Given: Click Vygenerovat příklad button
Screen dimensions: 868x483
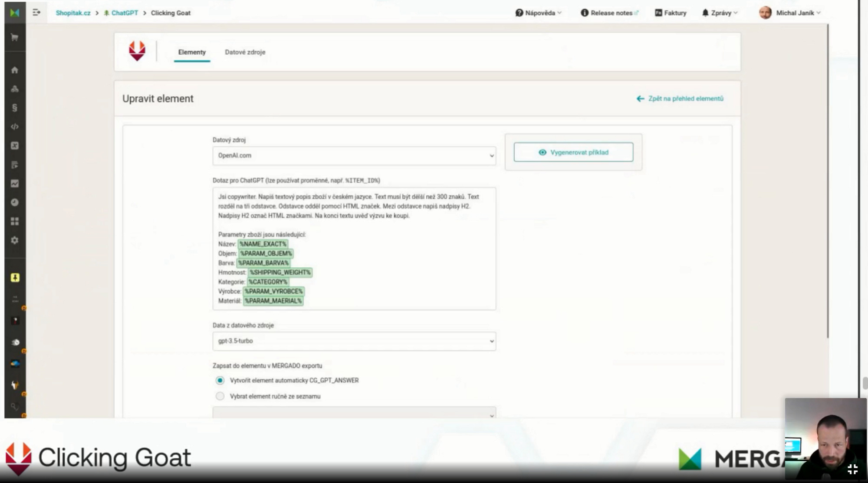Looking at the screenshot, I should pos(573,152).
